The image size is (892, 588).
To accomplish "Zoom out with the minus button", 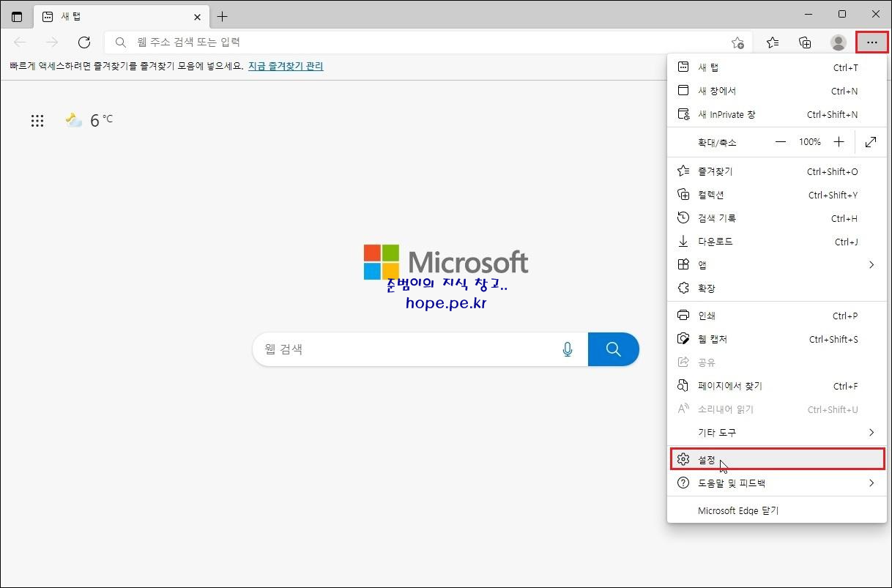I will [781, 142].
